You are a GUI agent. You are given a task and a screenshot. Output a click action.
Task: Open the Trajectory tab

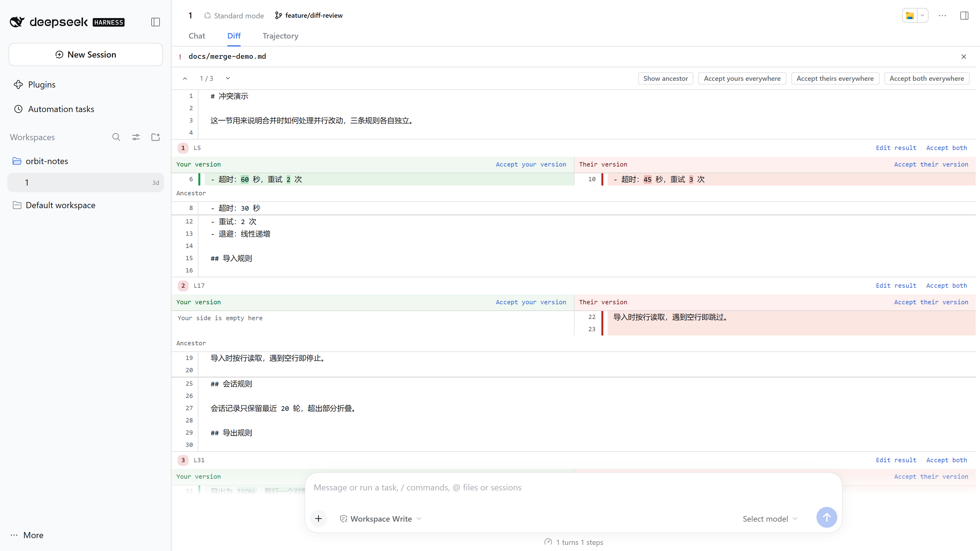(281, 36)
